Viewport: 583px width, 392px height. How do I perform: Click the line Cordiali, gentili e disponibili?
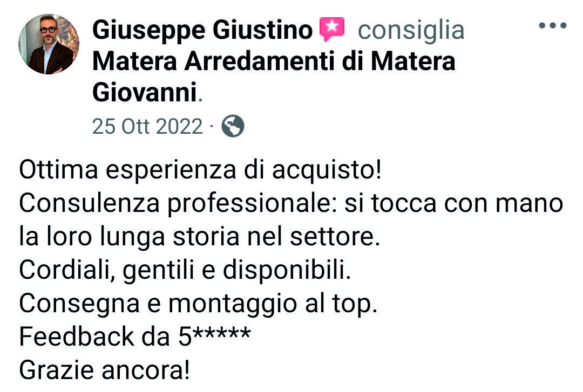click(185, 270)
